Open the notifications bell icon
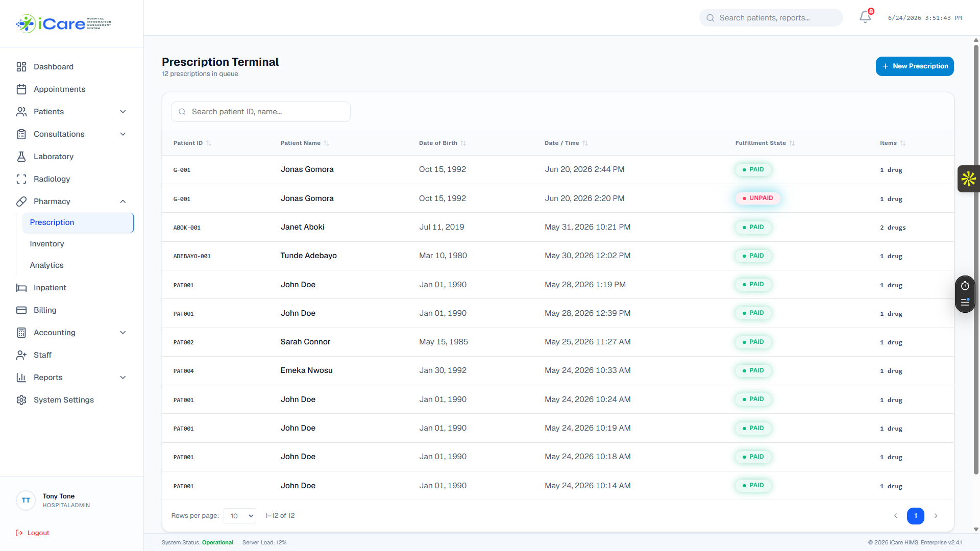The width and height of the screenshot is (980, 551). point(865,17)
